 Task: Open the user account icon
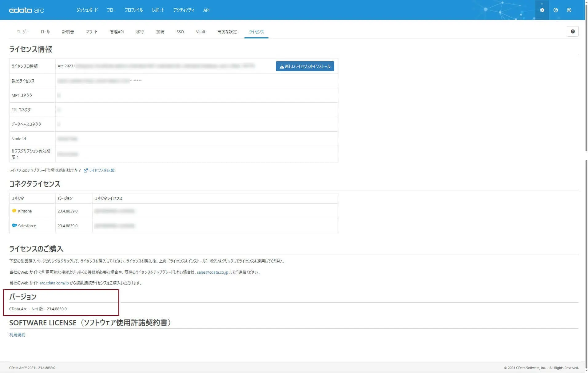click(x=569, y=10)
